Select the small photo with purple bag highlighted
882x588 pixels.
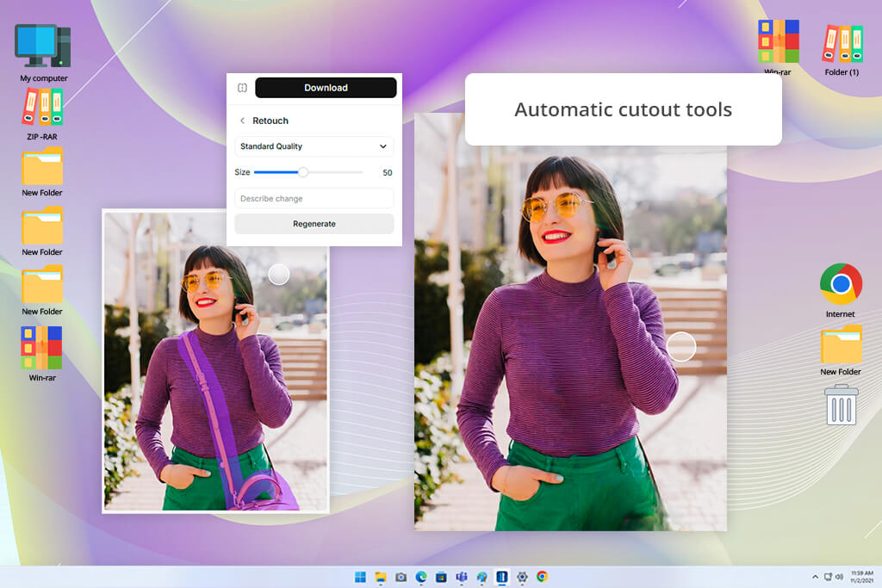215,361
